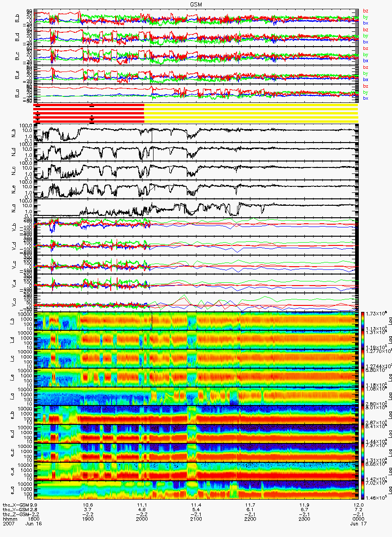Select the e_e electron spectrogram label
Image resolution: width=392 pixels, height=537 pixels.
click(12, 472)
